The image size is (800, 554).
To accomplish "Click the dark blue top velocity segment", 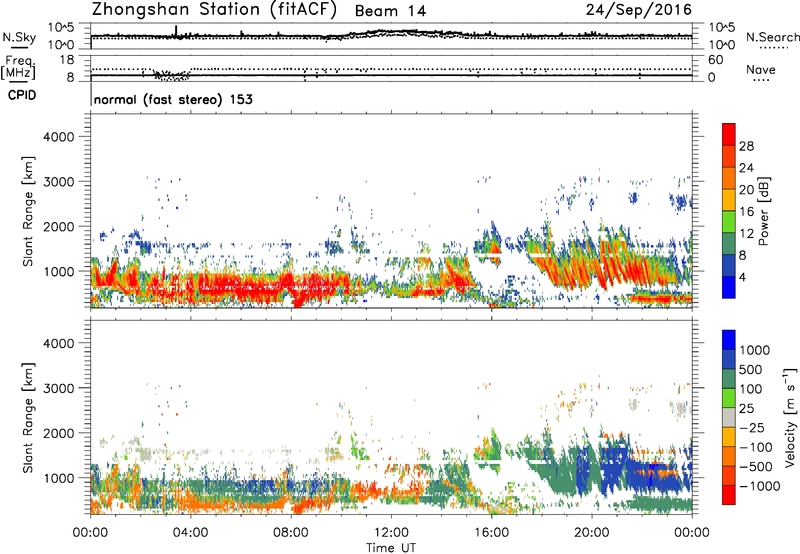I will (x=729, y=340).
